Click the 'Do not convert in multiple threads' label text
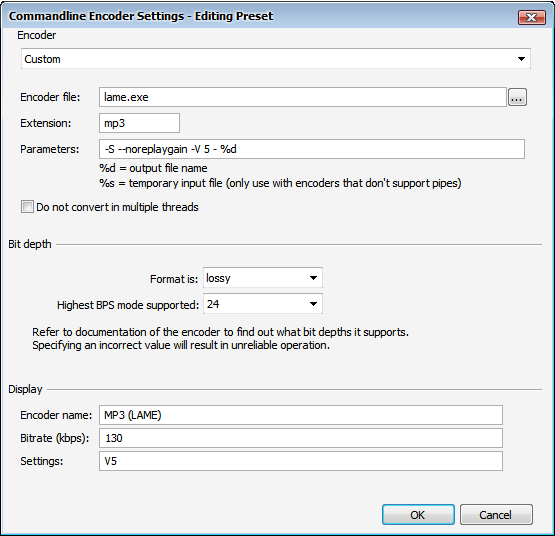 click(117, 207)
